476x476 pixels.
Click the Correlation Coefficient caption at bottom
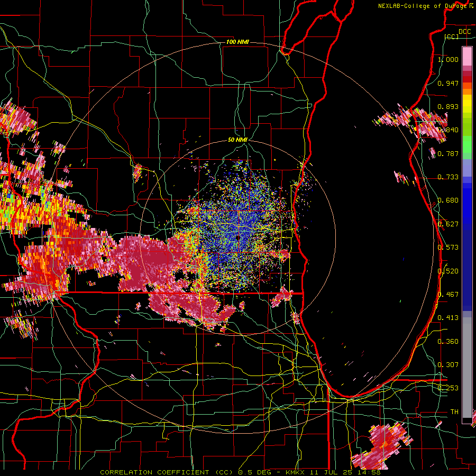[x=240, y=472]
